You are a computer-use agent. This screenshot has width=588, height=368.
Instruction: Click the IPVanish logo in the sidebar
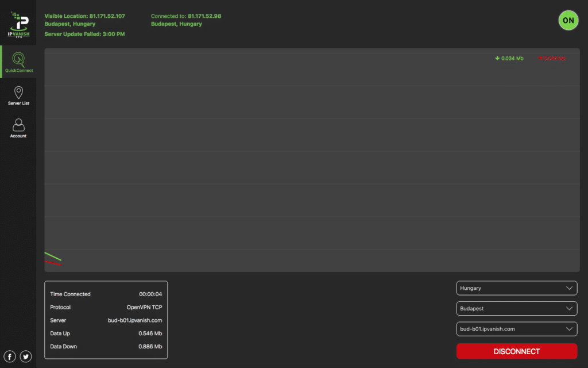(x=18, y=23)
